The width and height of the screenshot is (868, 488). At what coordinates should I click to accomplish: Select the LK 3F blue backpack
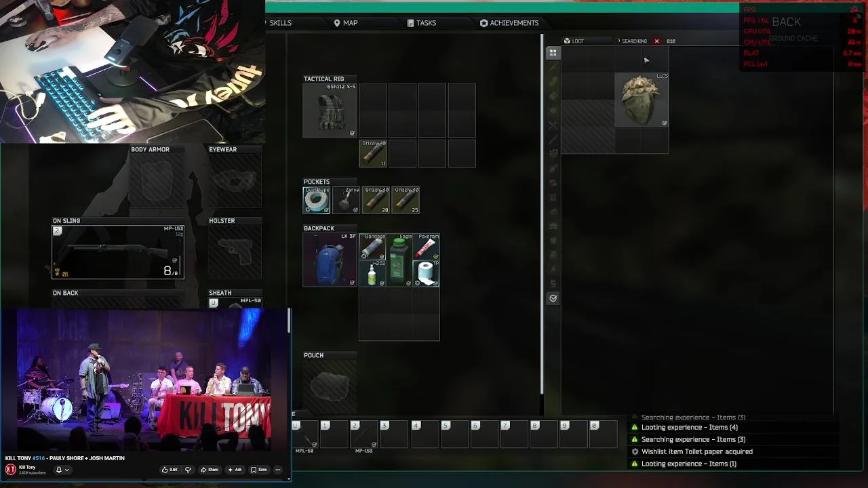(x=330, y=260)
